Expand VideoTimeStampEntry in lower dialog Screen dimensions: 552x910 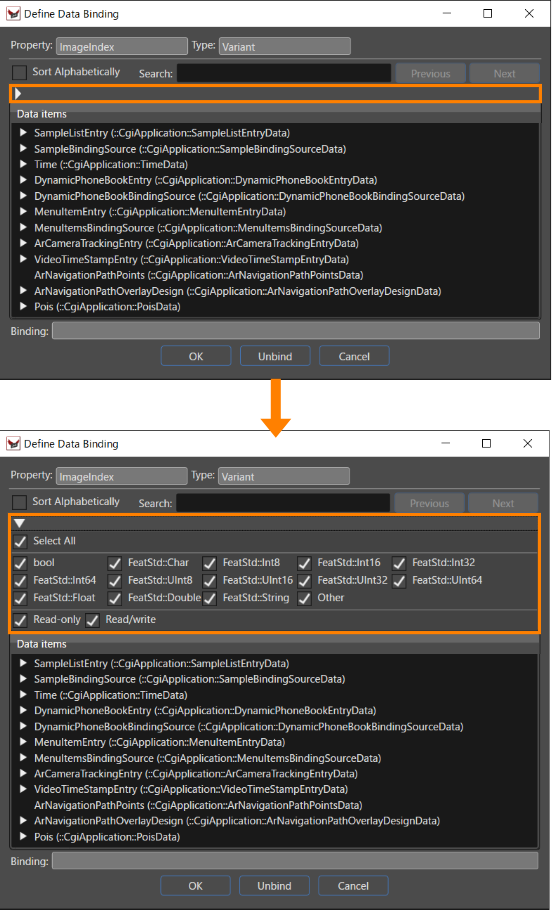(23, 789)
